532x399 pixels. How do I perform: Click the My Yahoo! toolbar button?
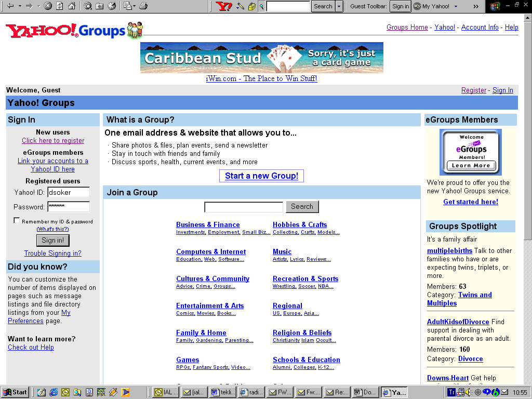(432, 6)
